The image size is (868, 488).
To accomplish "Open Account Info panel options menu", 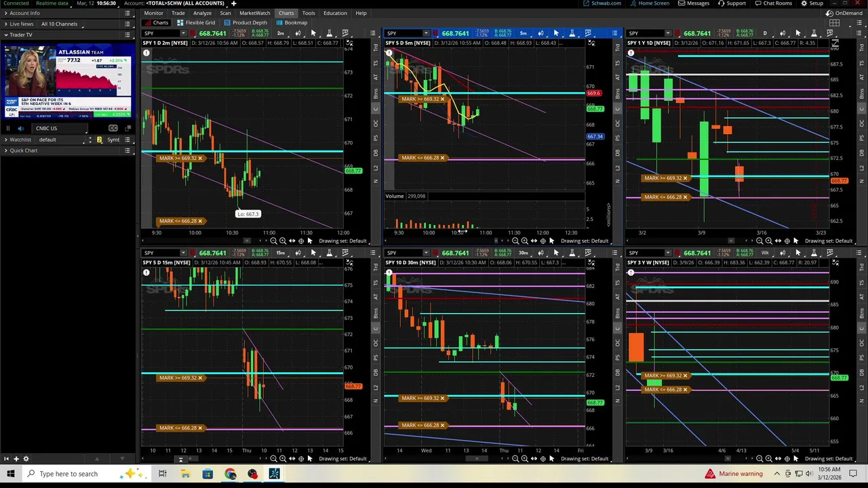I will [127, 13].
